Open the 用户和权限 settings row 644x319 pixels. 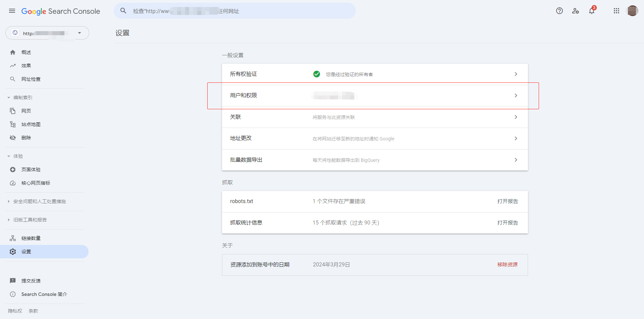pos(375,96)
